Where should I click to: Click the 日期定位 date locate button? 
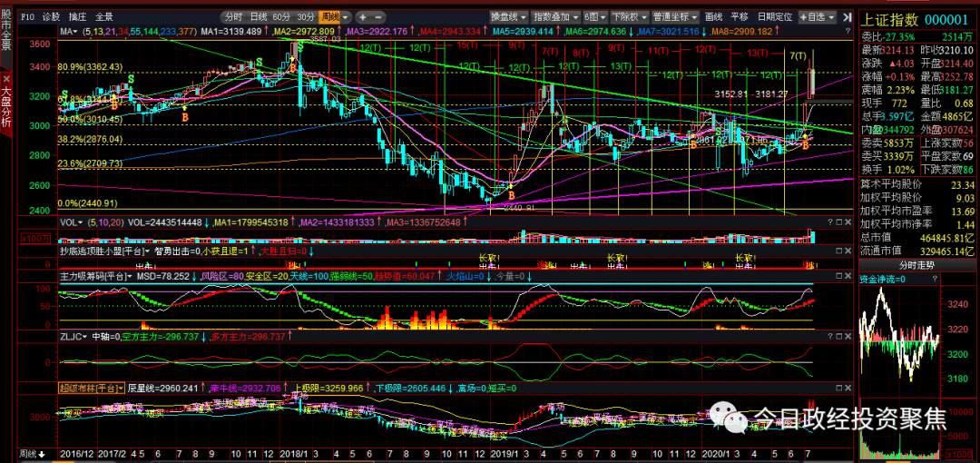tap(774, 17)
